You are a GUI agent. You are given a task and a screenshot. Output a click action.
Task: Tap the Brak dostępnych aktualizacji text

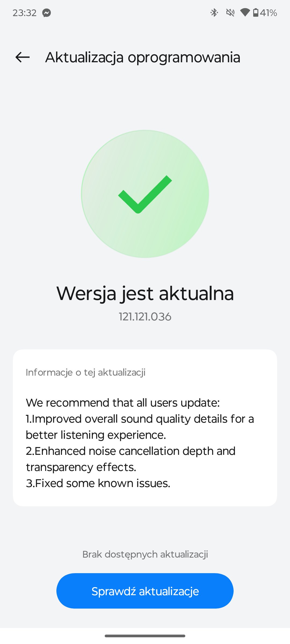pyautogui.click(x=145, y=554)
